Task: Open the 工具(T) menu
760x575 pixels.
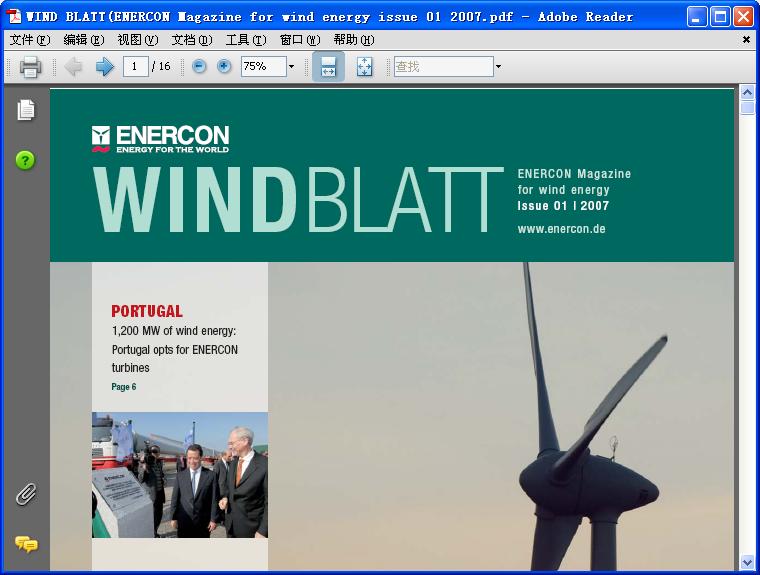Action: click(246, 40)
